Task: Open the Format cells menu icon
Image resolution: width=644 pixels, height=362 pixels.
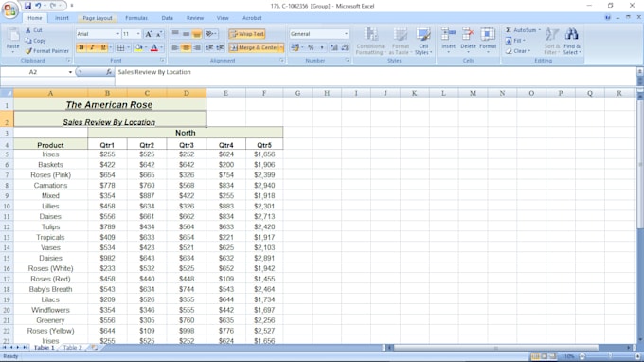Action: pos(488,40)
